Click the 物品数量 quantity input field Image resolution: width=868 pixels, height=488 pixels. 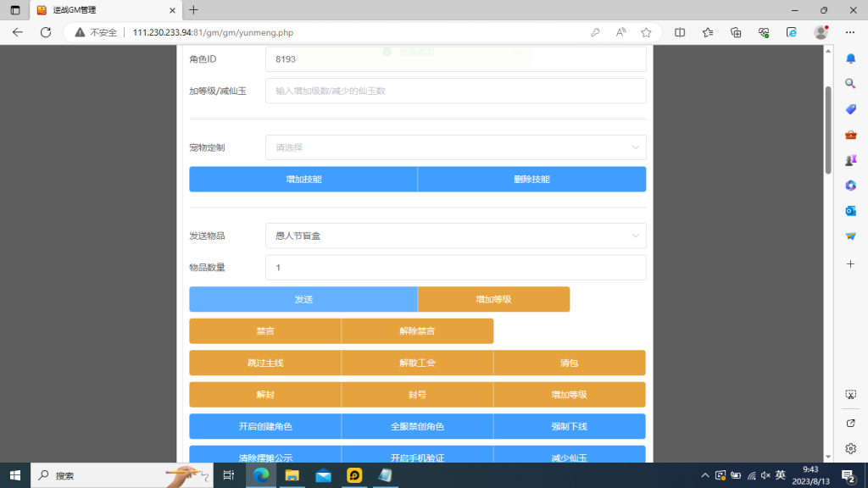[456, 267]
